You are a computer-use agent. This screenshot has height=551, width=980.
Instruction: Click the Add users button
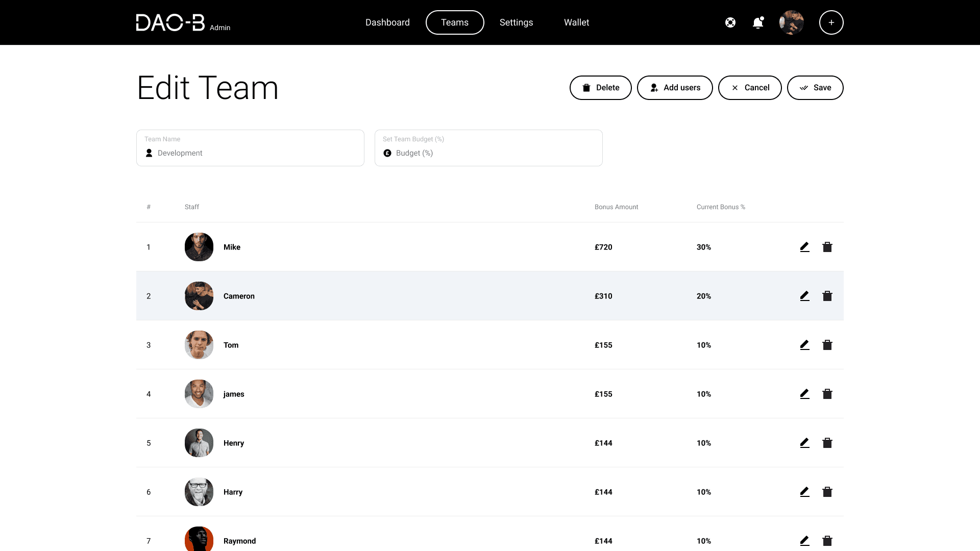point(675,88)
